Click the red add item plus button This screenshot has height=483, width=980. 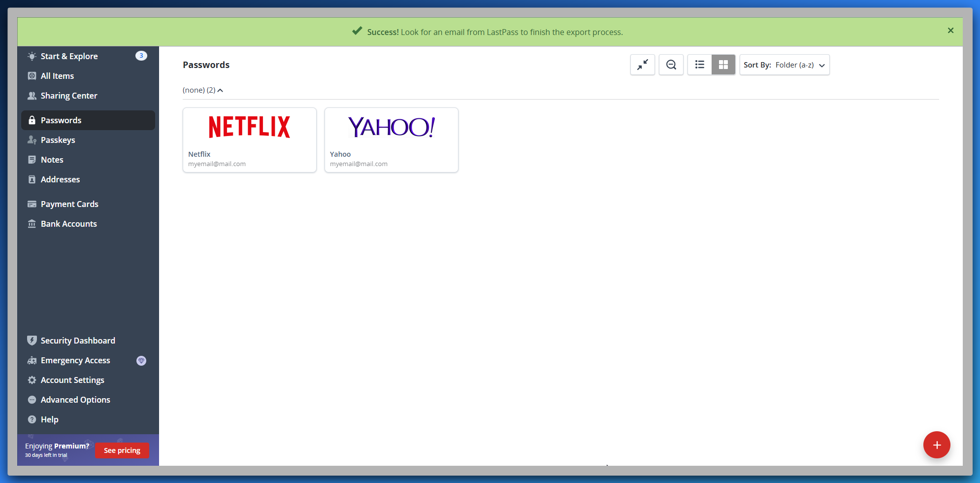click(x=936, y=445)
